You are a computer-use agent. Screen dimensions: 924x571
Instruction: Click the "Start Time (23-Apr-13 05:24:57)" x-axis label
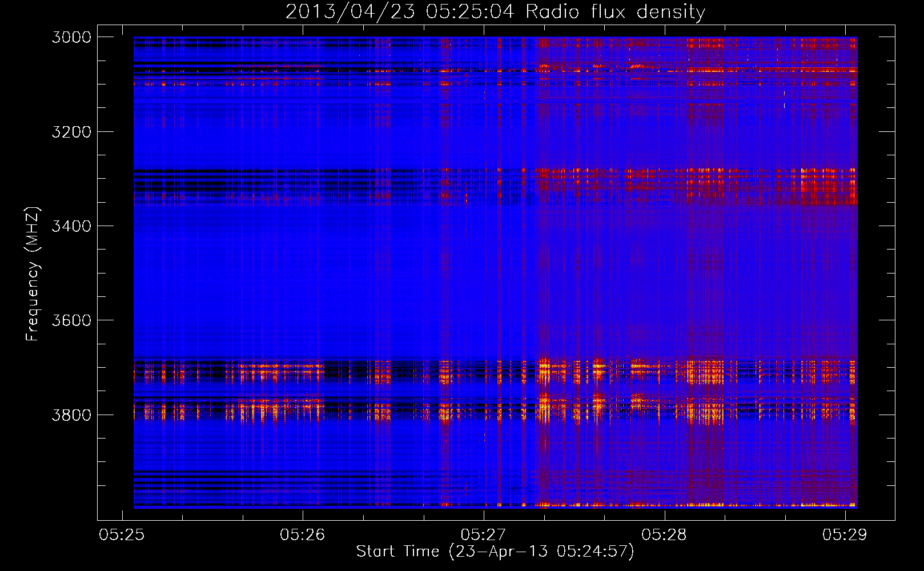tap(495, 551)
